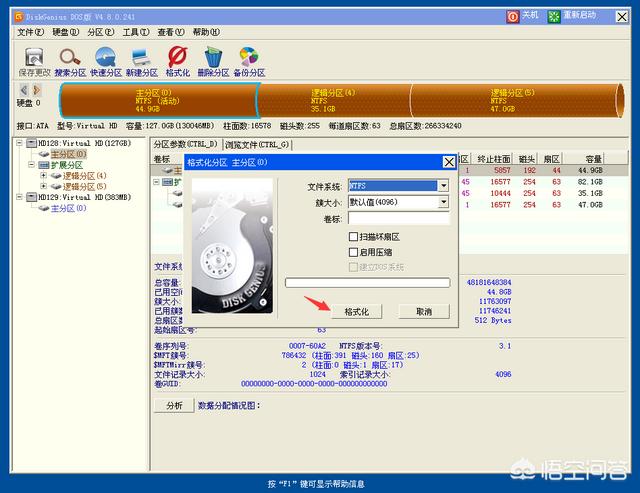This screenshot has height=493, width=640.
Task: Click the volume GUID zeros value
Action: click(314, 384)
